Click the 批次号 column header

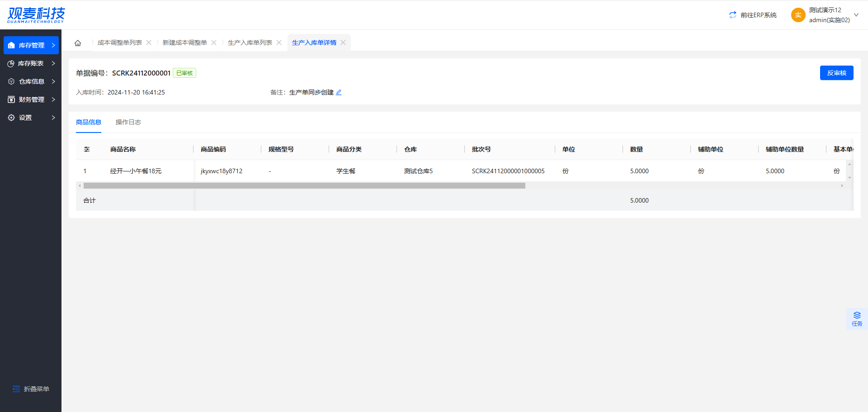[481, 149]
